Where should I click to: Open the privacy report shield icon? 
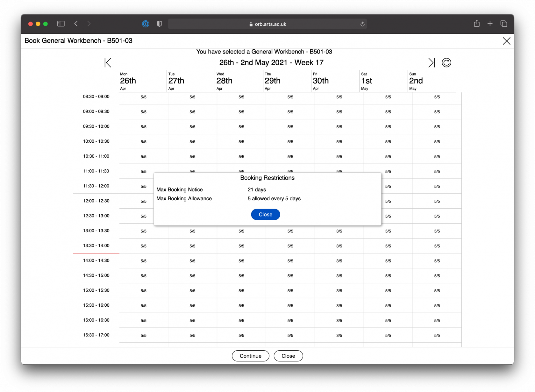point(159,24)
